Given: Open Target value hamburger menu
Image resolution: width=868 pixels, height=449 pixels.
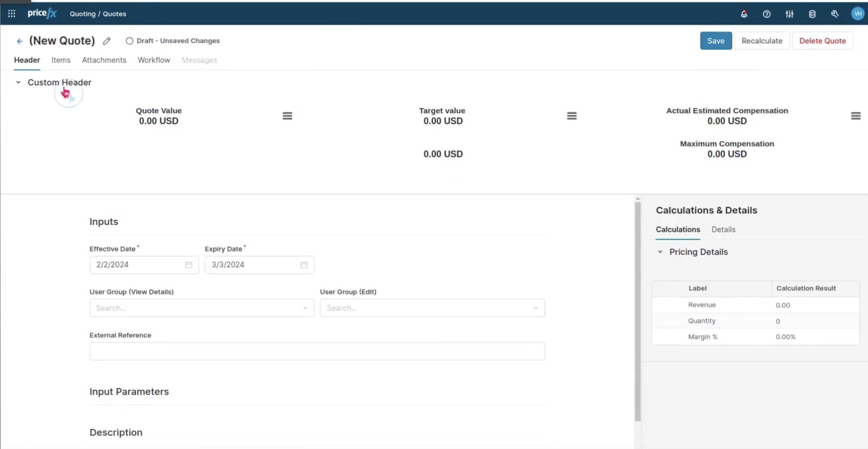Looking at the screenshot, I should (x=572, y=116).
